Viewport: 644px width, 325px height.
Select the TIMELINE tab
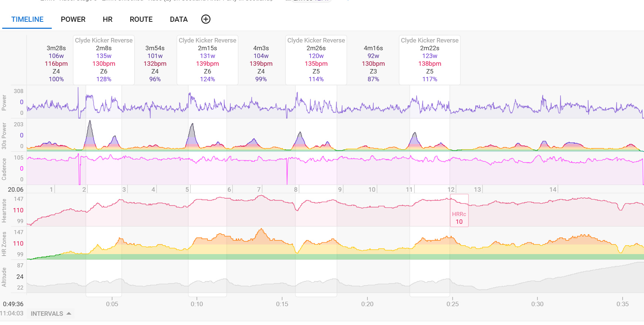click(27, 19)
